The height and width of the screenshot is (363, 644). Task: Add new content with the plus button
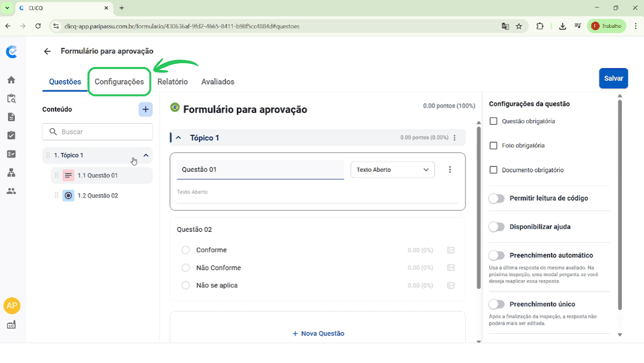(x=145, y=109)
